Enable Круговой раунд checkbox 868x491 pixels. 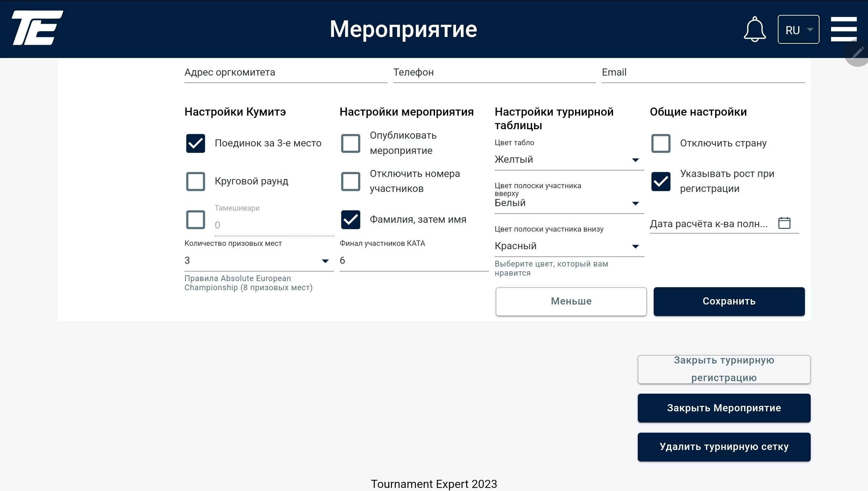pyautogui.click(x=196, y=181)
